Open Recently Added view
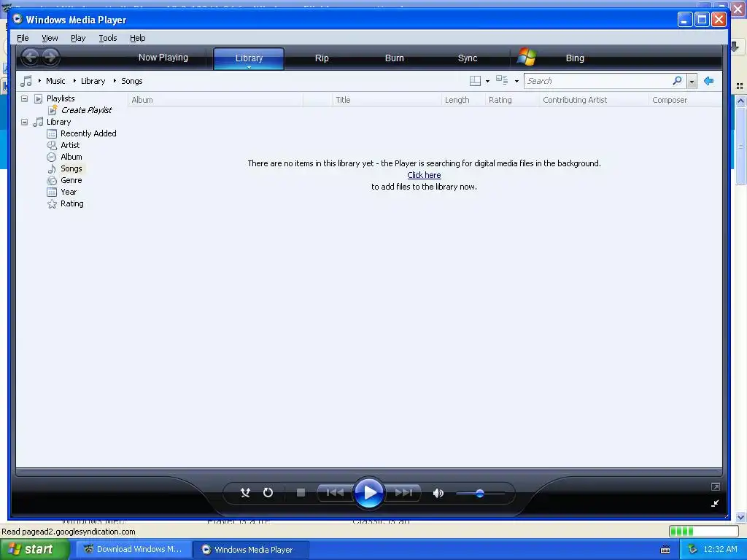This screenshot has width=747, height=560. coord(88,133)
